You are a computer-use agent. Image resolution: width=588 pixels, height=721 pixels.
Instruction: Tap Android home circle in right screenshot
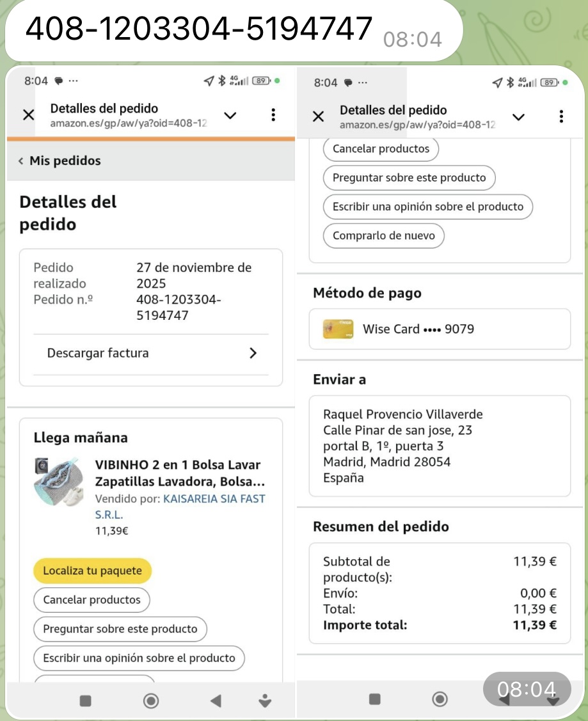[440, 699]
